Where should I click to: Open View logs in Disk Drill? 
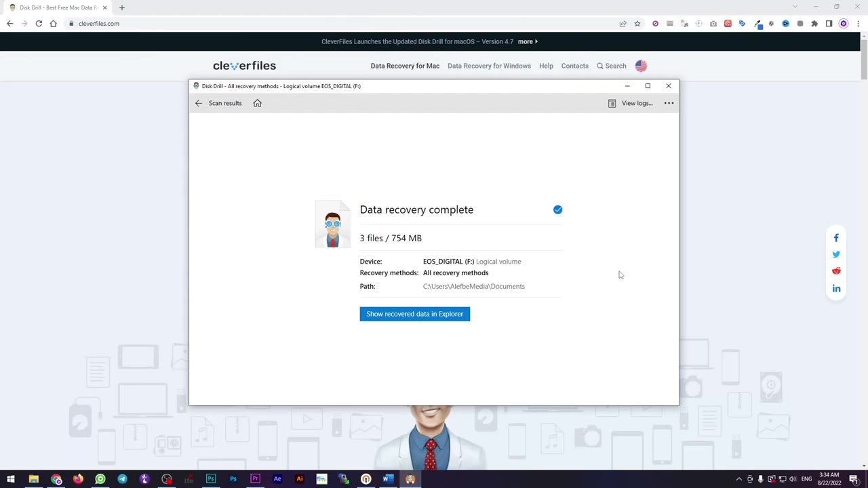(x=631, y=103)
